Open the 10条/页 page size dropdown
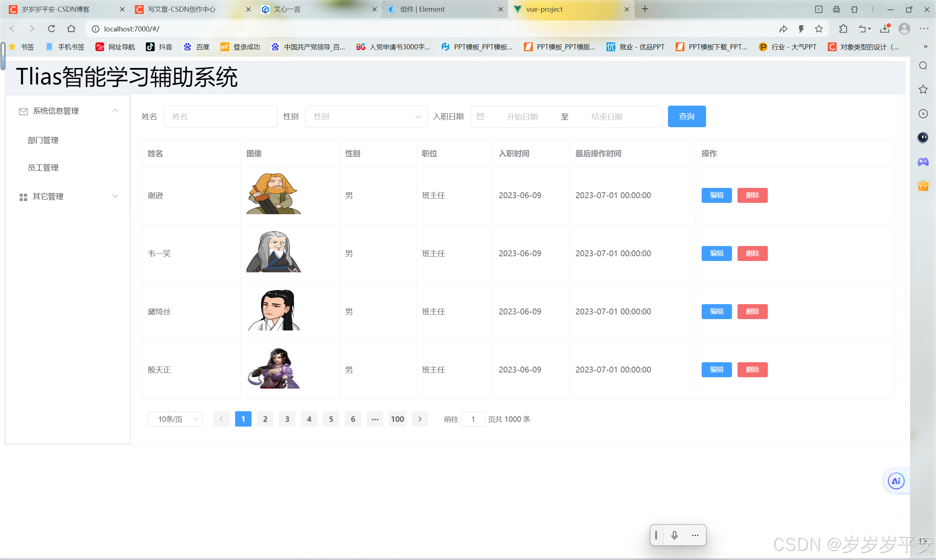 (174, 419)
